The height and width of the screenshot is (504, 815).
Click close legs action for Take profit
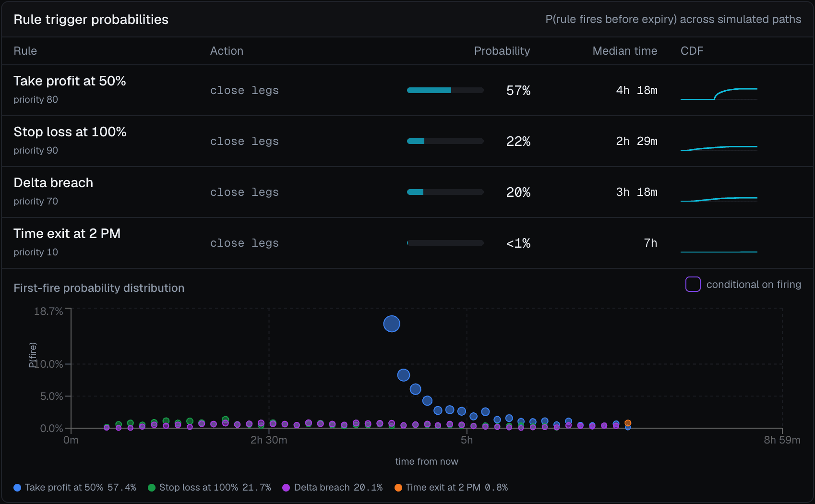tap(244, 90)
